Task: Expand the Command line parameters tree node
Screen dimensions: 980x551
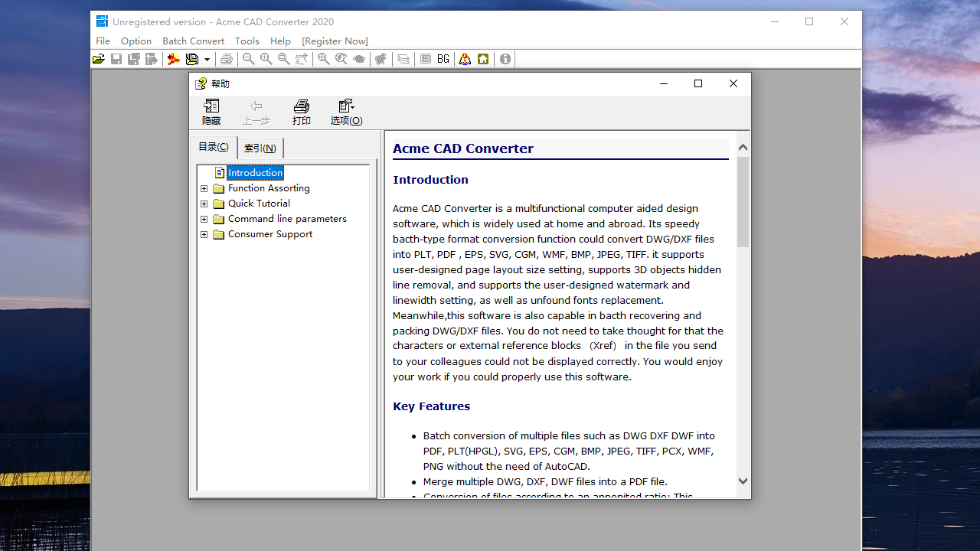Action: (204, 219)
